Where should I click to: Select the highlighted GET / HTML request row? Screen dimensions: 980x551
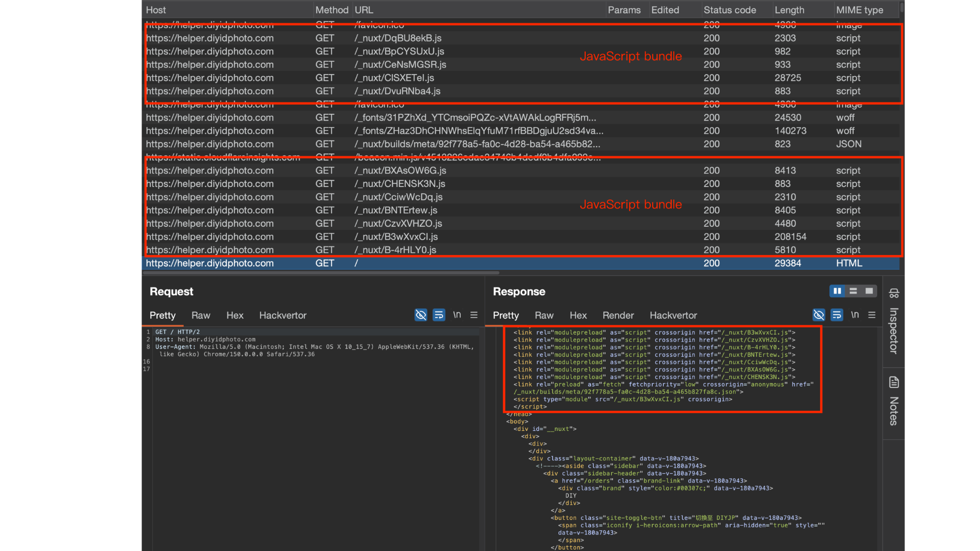[x=521, y=263]
